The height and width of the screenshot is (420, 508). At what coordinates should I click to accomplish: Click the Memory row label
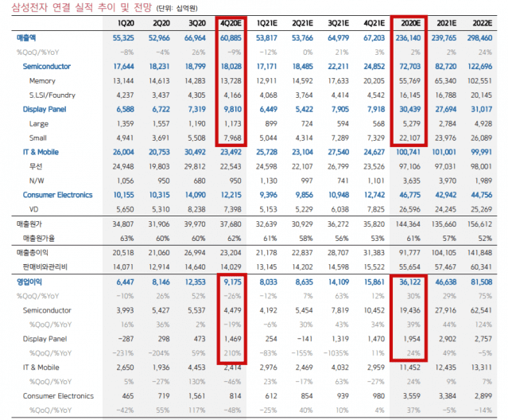click(x=42, y=80)
